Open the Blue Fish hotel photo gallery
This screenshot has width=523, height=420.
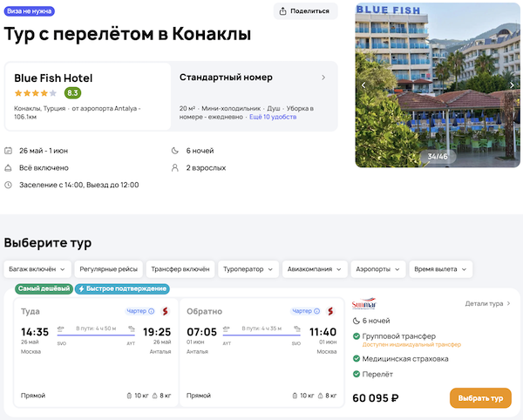pyautogui.click(x=437, y=85)
